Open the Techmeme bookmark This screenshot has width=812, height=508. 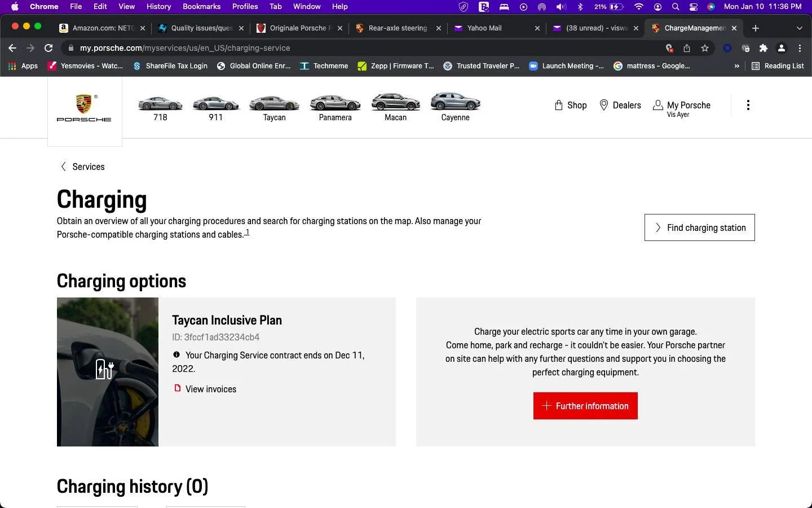324,65
